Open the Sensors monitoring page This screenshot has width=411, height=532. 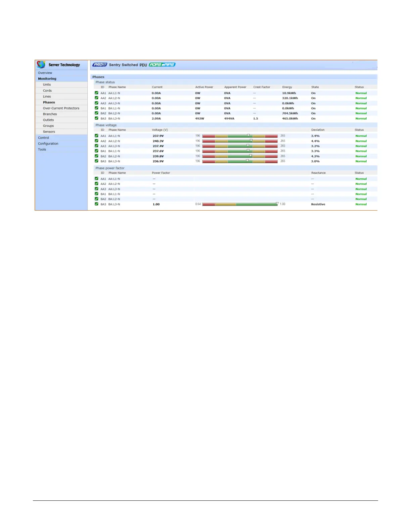49,132
